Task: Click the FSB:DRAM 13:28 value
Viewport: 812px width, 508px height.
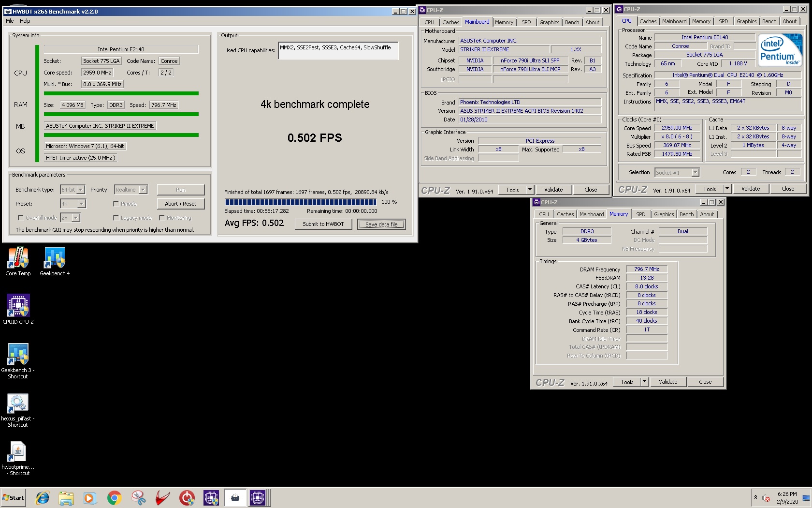Action: 647,278
